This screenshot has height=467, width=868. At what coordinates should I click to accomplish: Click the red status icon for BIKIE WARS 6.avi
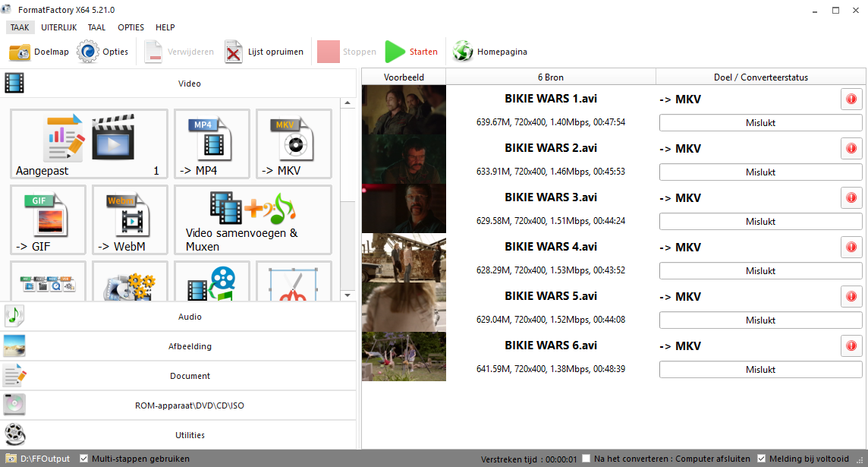(x=851, y=346)
